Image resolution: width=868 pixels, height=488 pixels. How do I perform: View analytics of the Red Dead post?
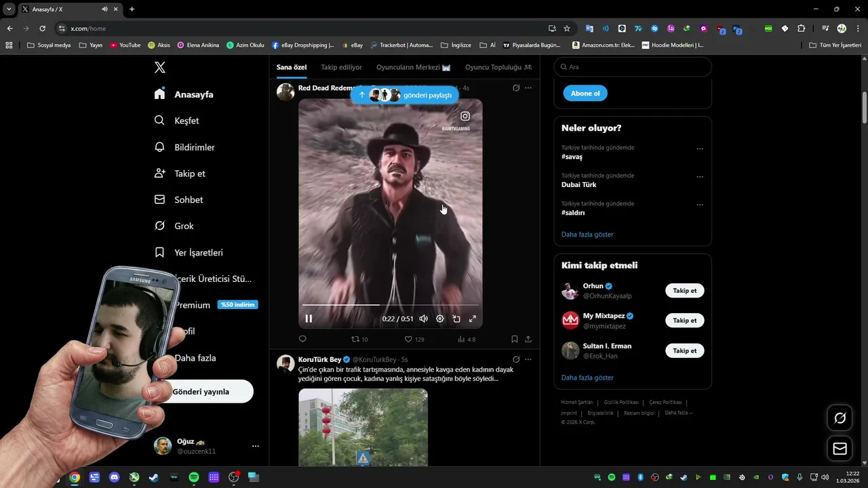coord(467,339)
